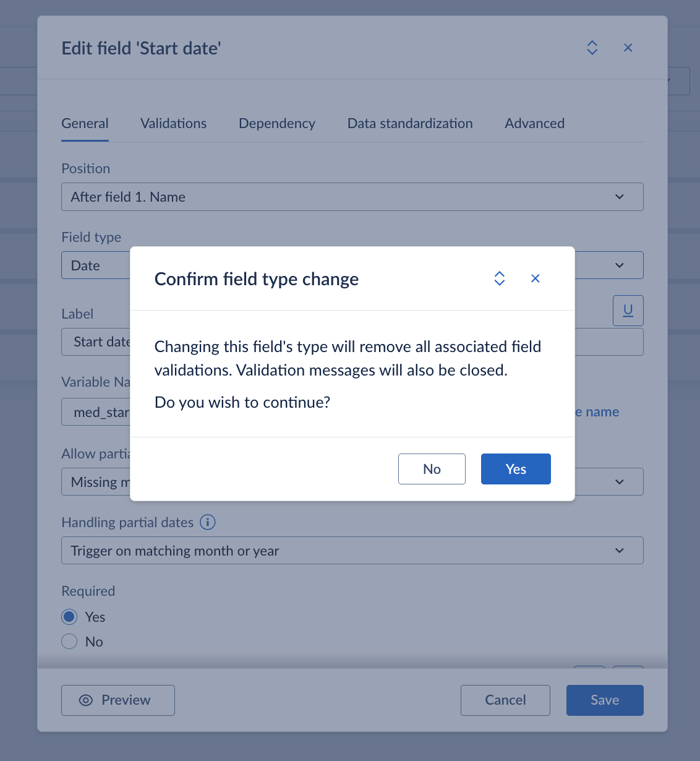
Task: Select the Yes radio button under Required
Action: [69, 617]
